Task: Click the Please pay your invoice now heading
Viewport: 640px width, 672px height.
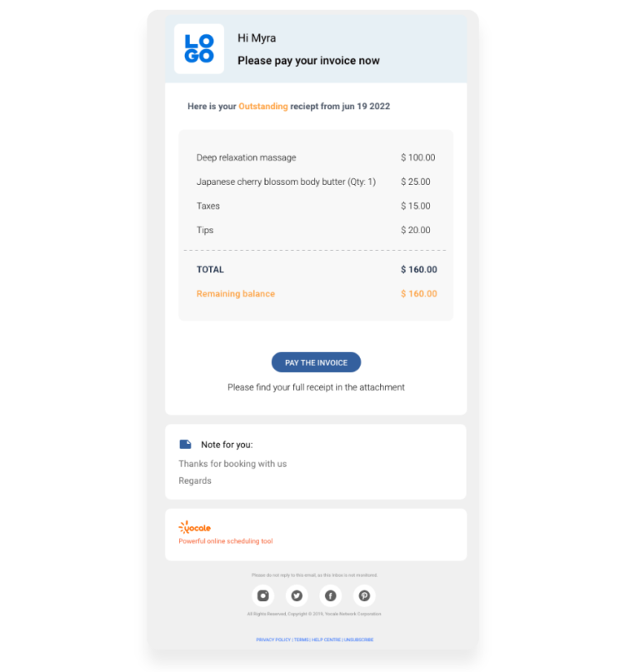Action: coord(309,61)
